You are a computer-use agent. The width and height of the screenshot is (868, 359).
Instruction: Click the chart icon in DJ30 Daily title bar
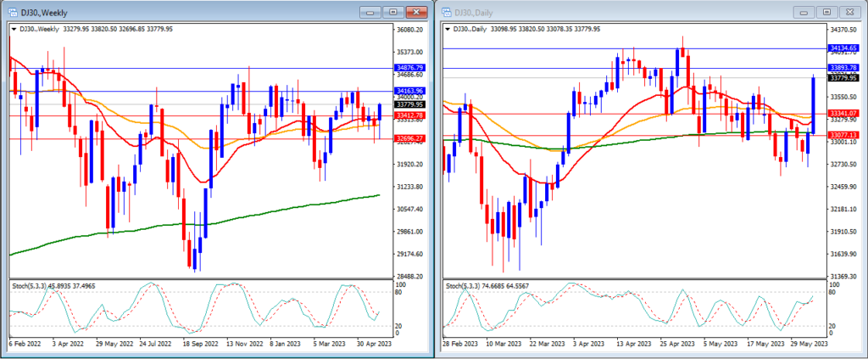tap(447, 12)
